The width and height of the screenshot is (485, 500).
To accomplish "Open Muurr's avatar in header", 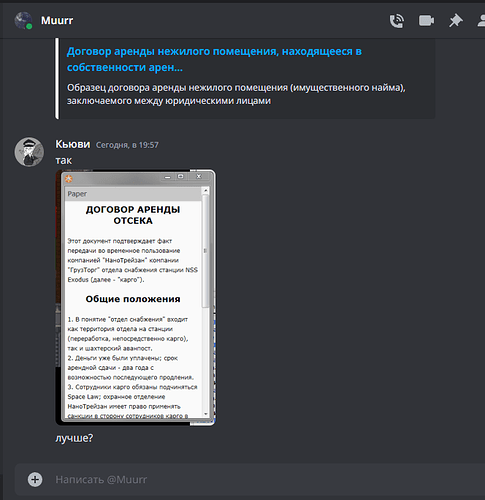I will click(23, 21).
